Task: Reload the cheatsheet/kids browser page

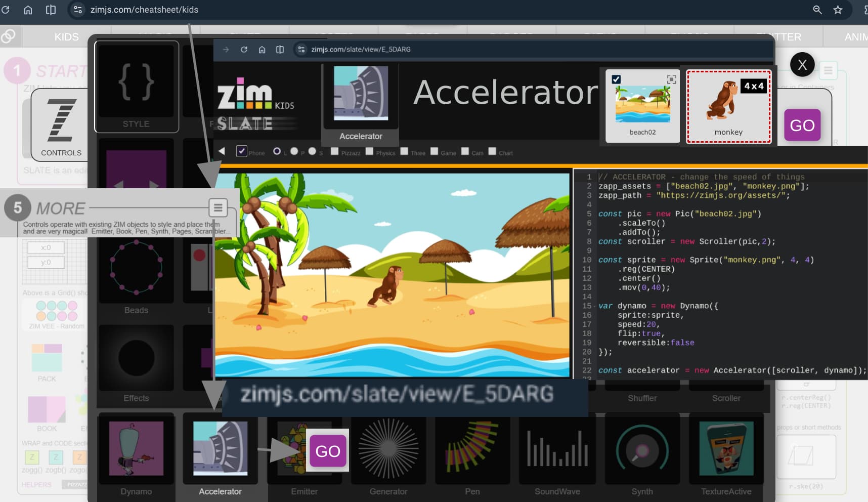Action: pyautogui.click(x=6, y=10)
